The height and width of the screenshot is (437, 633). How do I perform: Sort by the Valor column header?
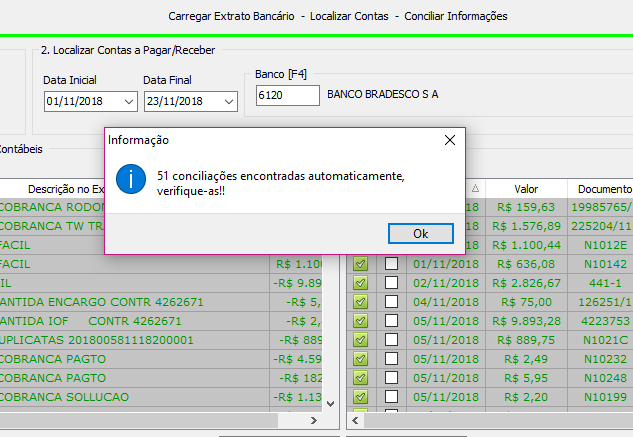click(526, 189)
